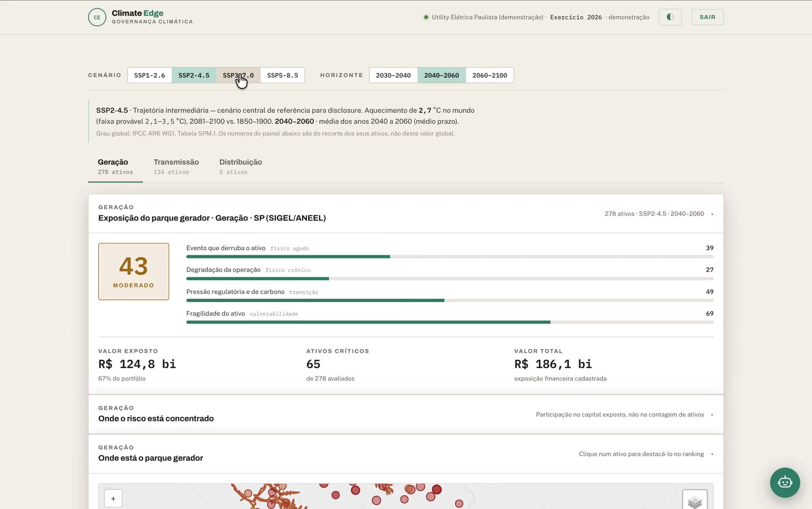Click the 67% do portfólio caption

[122, 379]
